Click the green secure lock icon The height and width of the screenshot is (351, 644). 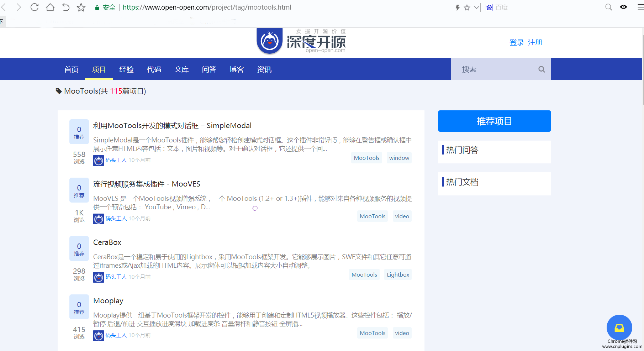pos(97,7)
